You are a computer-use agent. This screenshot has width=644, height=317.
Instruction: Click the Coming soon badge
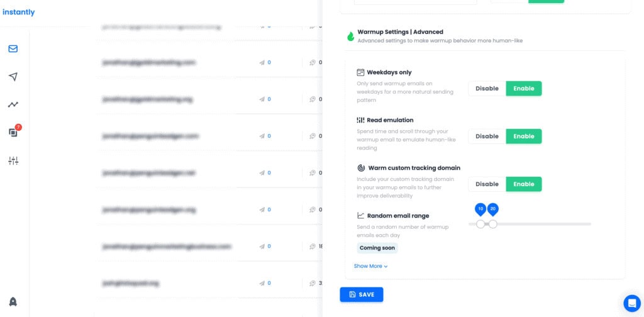[377, 248]
